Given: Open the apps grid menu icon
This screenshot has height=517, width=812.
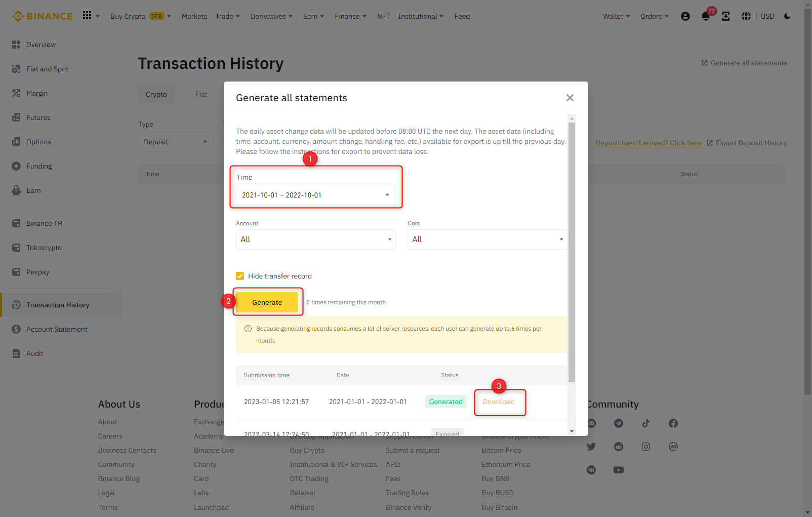Looking at the screenshot, I should pos(87,16).
